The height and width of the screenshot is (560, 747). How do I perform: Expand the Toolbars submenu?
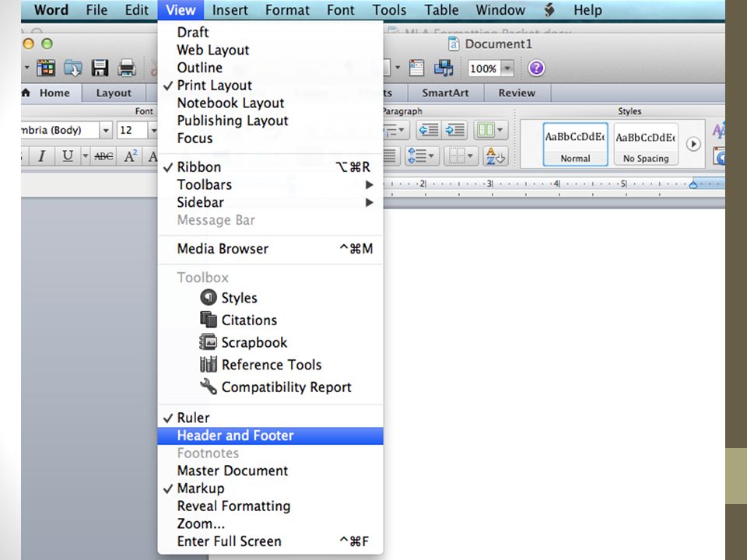270,185
